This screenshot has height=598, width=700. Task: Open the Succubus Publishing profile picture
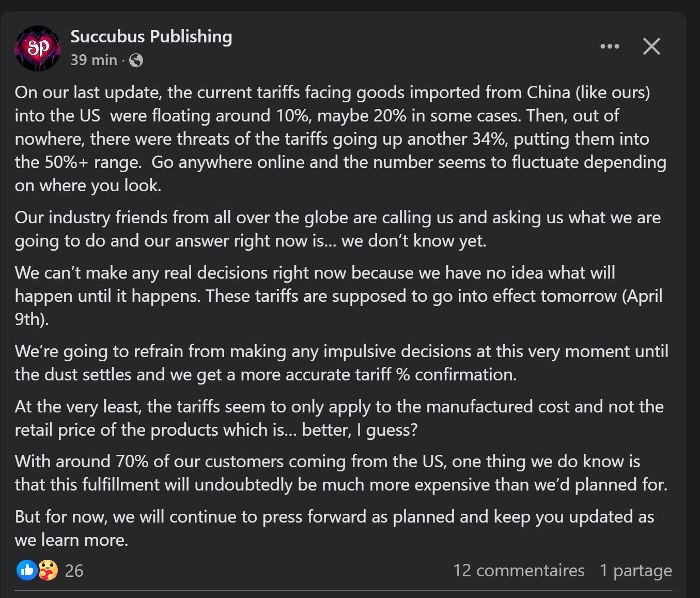click(38, 49)
